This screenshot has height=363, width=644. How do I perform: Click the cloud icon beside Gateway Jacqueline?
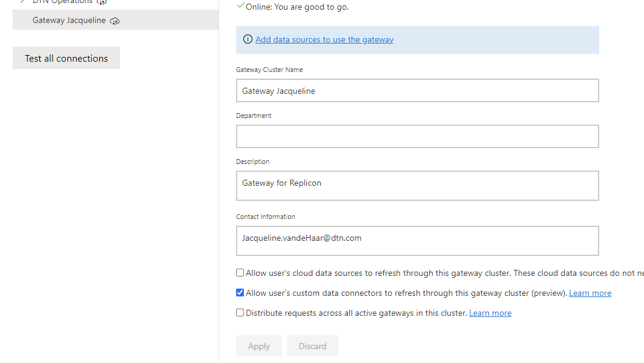tap(114, 21)
